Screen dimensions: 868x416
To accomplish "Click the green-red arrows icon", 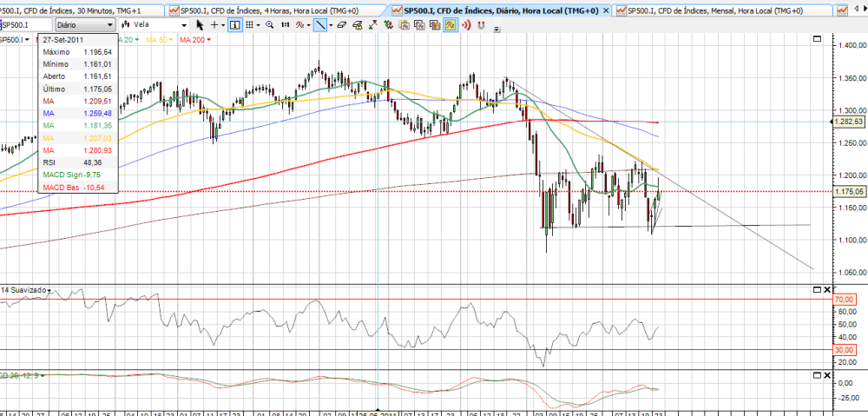I will pyautogui.click(x=388, y=25).
